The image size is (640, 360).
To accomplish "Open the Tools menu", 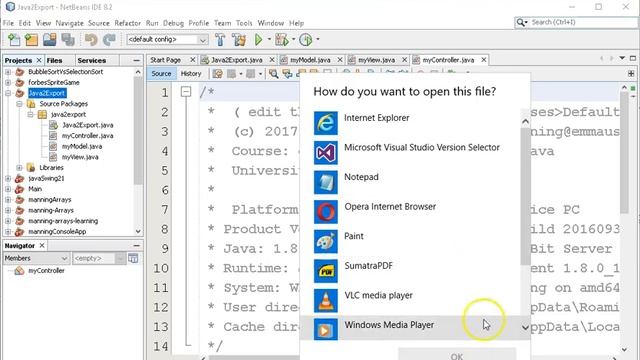I will (244, 23).
